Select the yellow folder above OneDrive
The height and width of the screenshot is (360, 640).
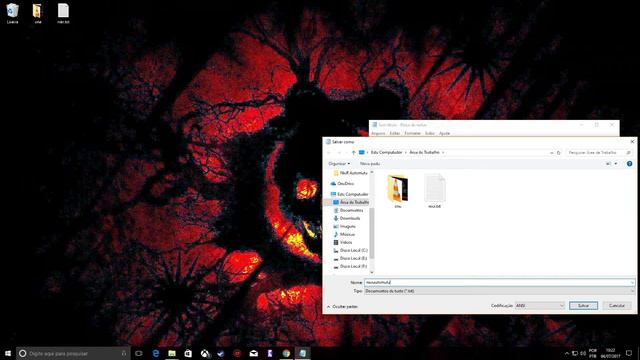(x=350, y=173)
